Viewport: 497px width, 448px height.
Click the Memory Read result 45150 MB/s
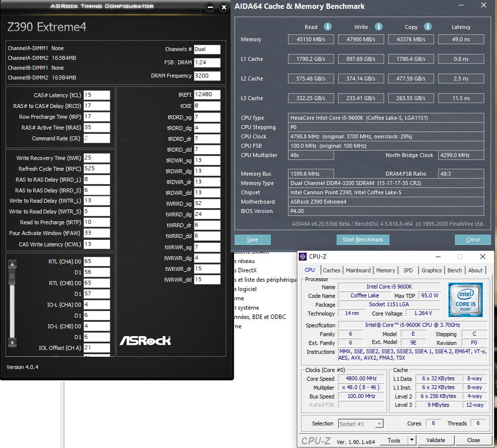(x=311, y=39)
